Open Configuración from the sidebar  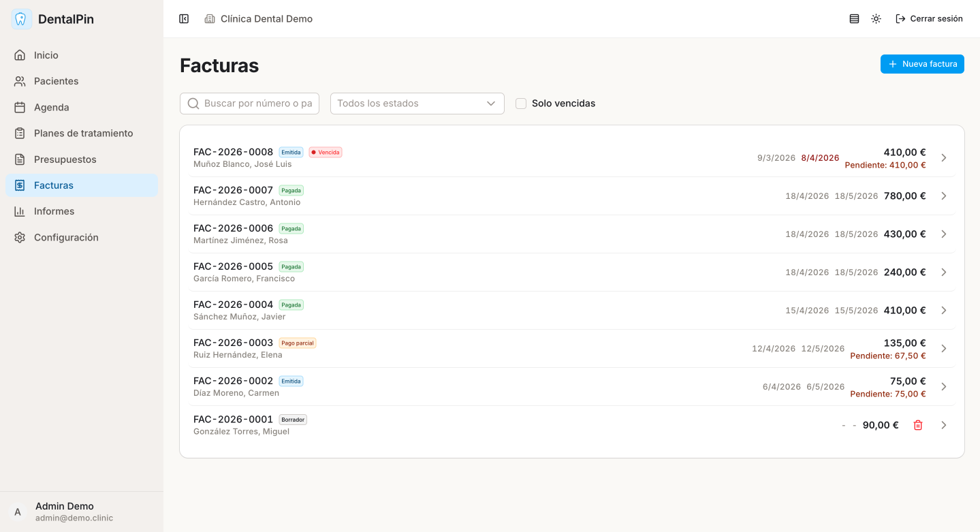[64, 237]
